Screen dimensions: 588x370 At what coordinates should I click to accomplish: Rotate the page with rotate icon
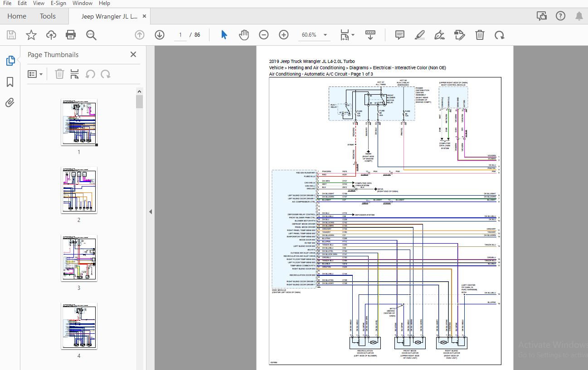499,35
